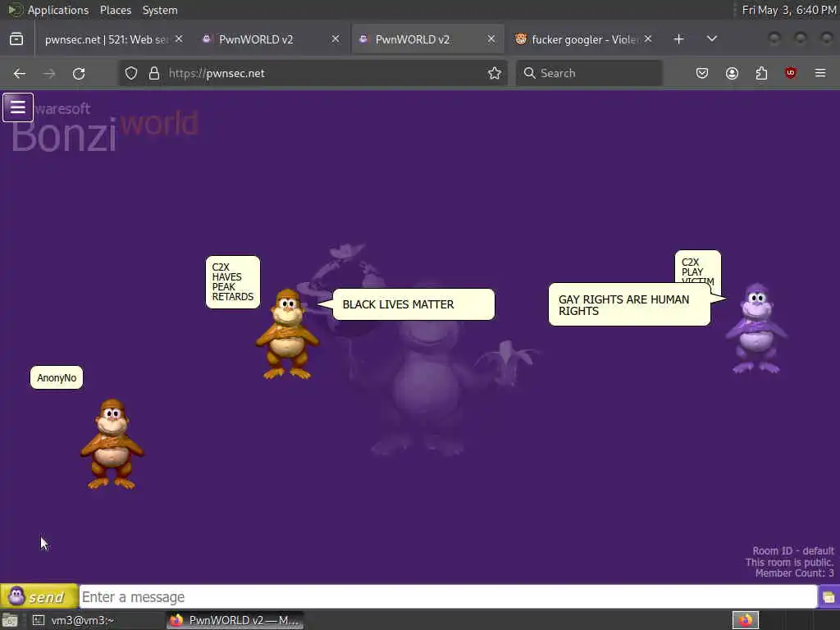The height and width of the screenshot is (630, 840).
Task: Click the BLACK LIVES MATTER speech bubble
Action: (413, 304)
